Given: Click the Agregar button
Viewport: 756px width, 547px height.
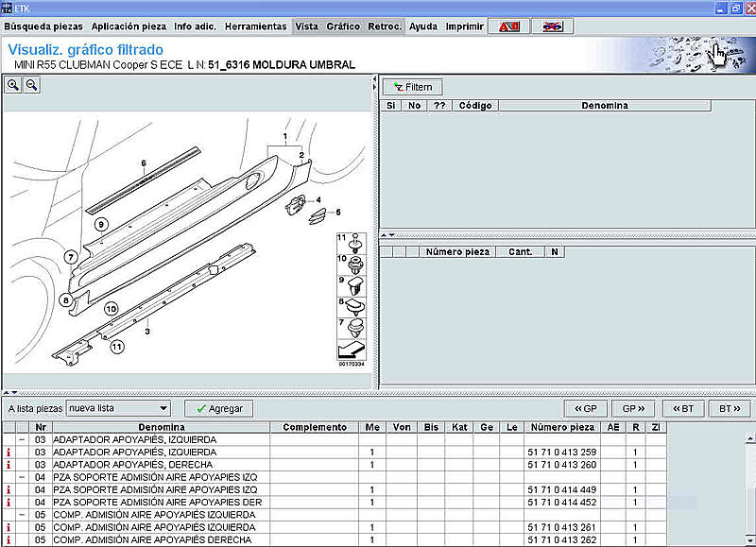Looking at the screenshot, I should 219,409.
